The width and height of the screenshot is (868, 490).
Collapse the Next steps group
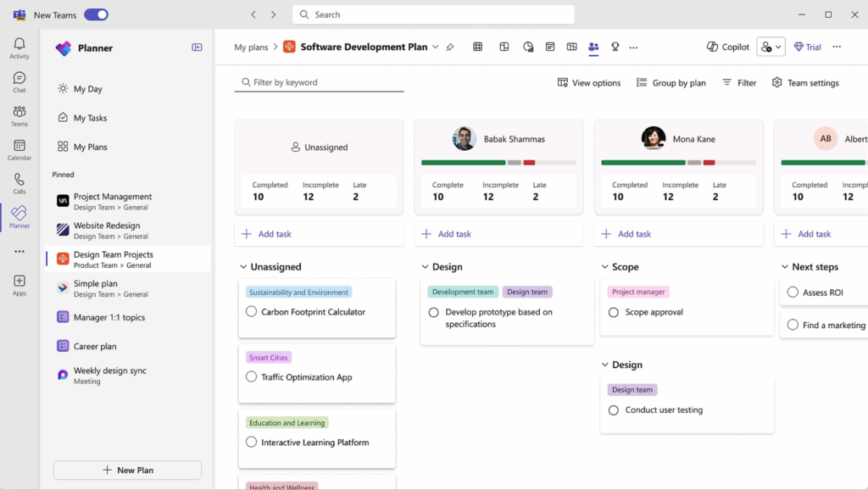point(784,267)
